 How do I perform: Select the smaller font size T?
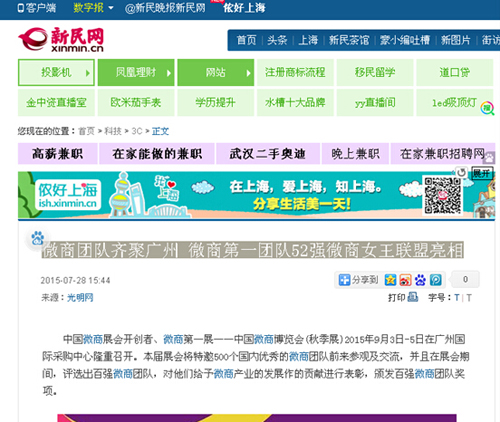(469, 298)
